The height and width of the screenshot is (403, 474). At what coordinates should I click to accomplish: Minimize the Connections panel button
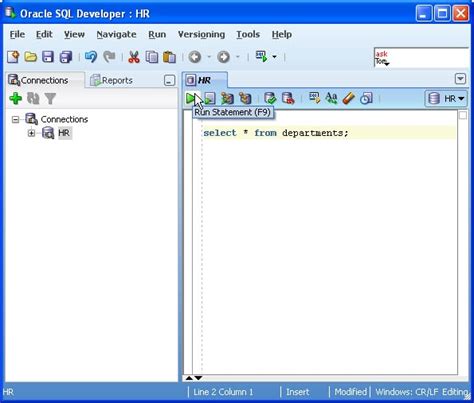click(169, 80)
